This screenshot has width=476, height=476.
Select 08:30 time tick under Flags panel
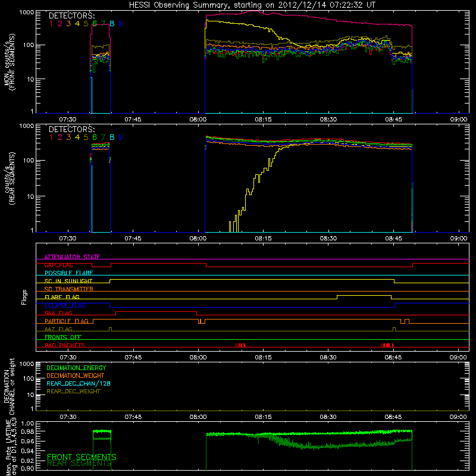[328, 358]
